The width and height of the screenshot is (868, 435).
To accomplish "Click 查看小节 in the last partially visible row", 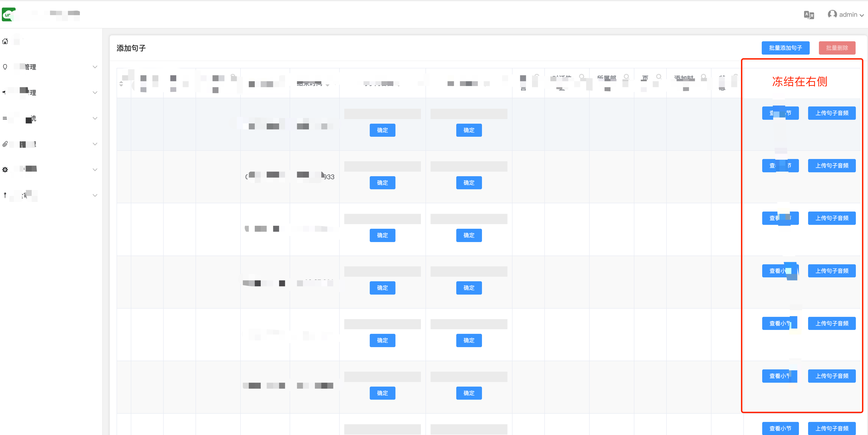I will point(780,428).
